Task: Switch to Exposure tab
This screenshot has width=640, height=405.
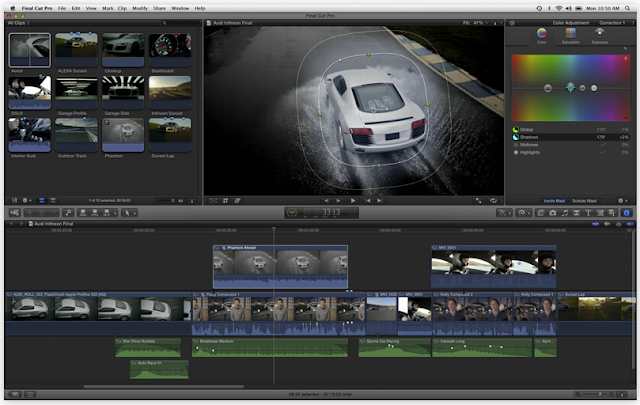Action: pyautogui.click(x=599, y=36)
